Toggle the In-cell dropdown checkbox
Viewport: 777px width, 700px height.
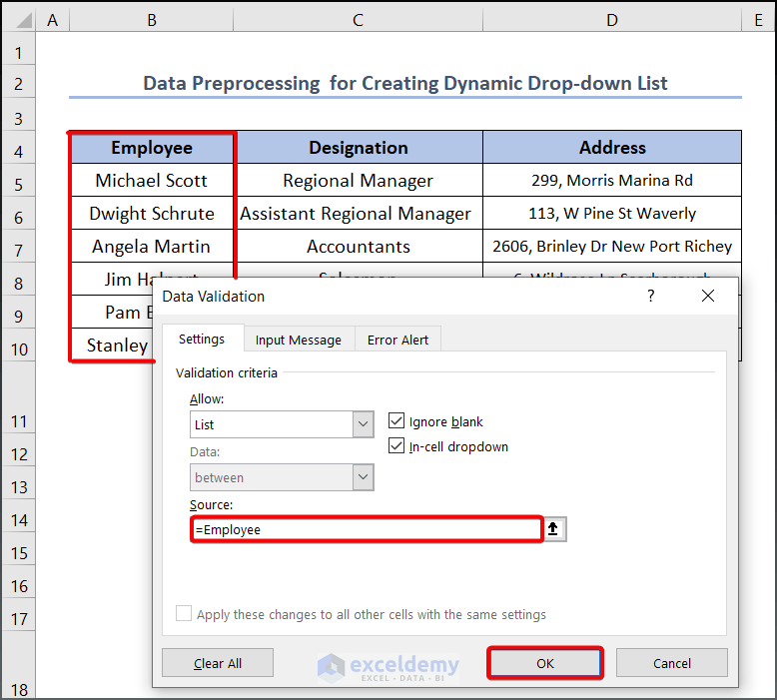pyautogui.click(x=396, y=445)
